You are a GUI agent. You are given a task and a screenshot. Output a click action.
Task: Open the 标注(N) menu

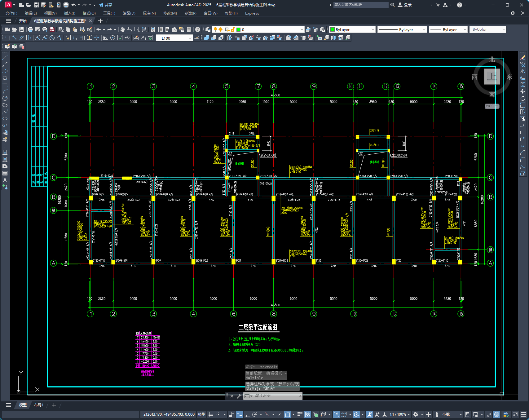pos(149,13)
